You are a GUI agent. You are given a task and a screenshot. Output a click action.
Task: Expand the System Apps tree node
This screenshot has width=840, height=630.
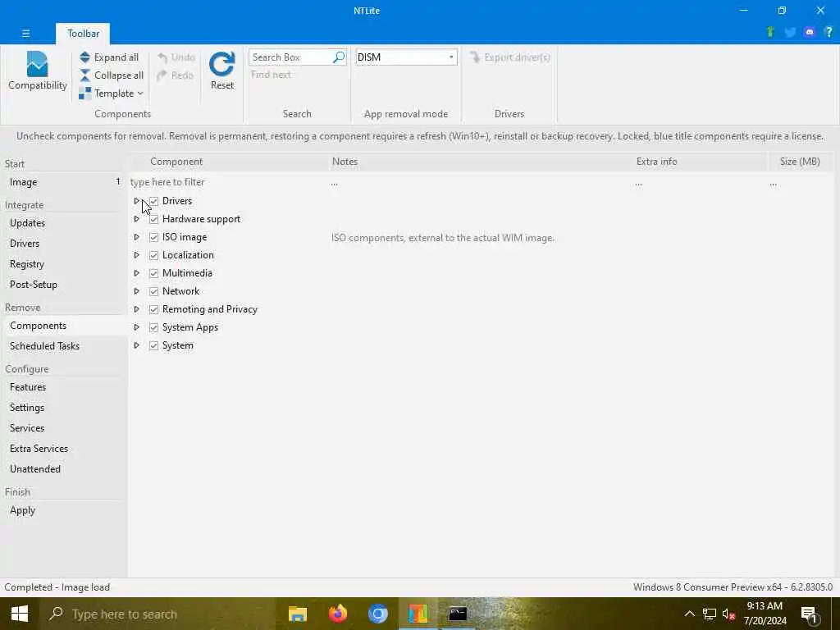click(x=137, y=327)
